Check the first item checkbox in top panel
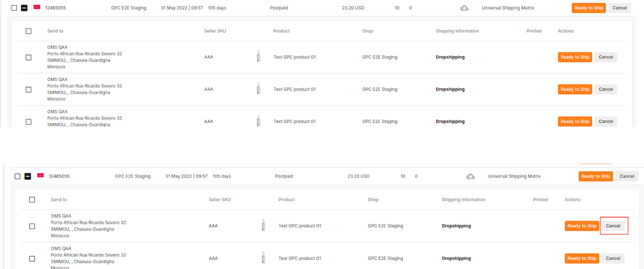644x269 pixels. [x=29, y=58]
